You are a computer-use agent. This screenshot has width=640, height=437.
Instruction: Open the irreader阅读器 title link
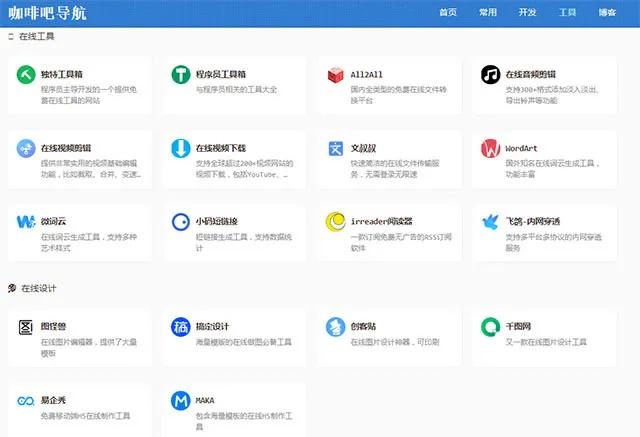pos(382,222)
